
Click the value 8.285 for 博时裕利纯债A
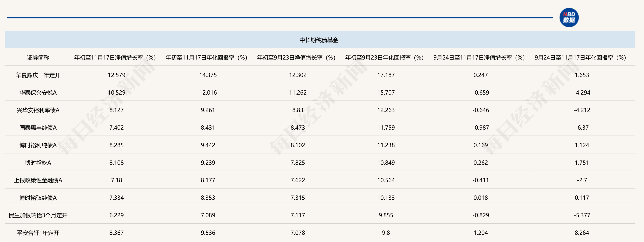[x=117, y=145]
